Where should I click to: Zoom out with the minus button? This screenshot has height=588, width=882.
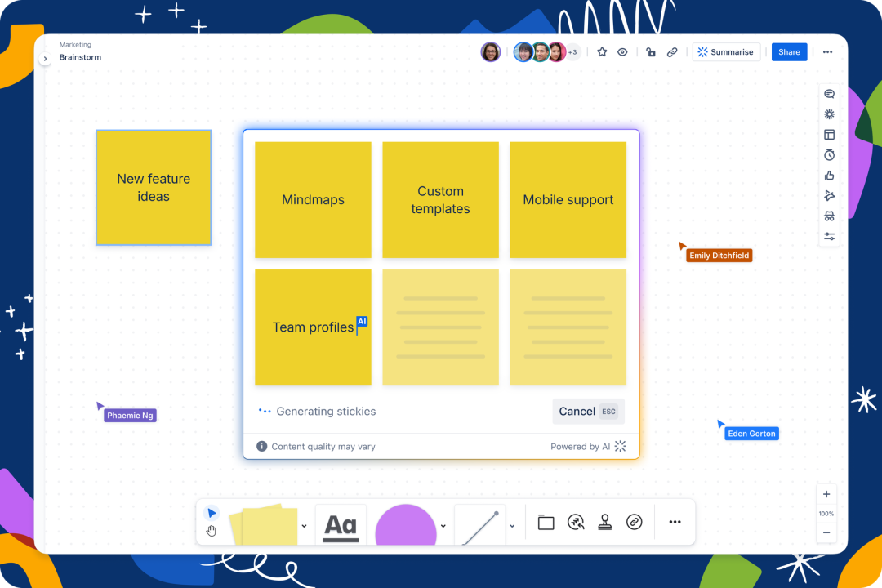826,532
